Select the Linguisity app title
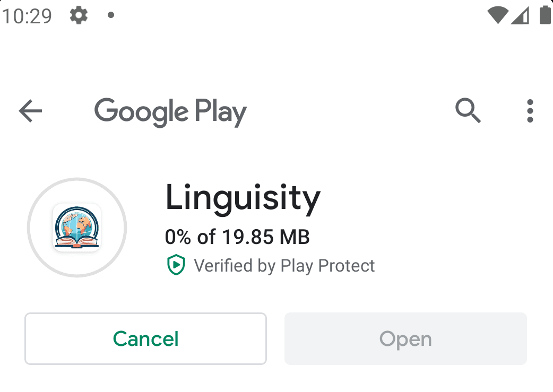553x392 pixels. point(243,198)
